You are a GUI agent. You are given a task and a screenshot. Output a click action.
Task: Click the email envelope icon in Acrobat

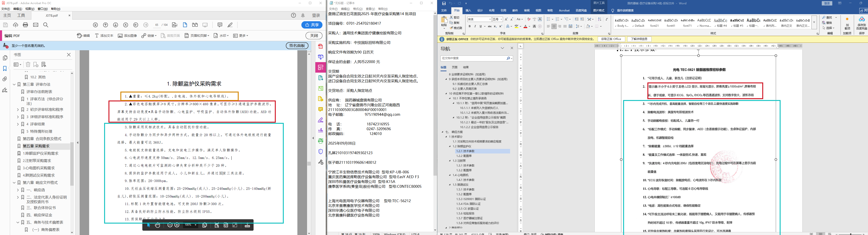click(x=36, y=25)
